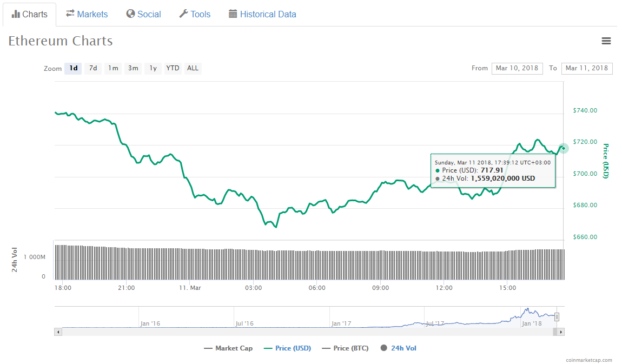Image resolution: width=622 pixels, height=364 pixels.
Task: Click the highlighted price point marker
Action: point(563,148)
